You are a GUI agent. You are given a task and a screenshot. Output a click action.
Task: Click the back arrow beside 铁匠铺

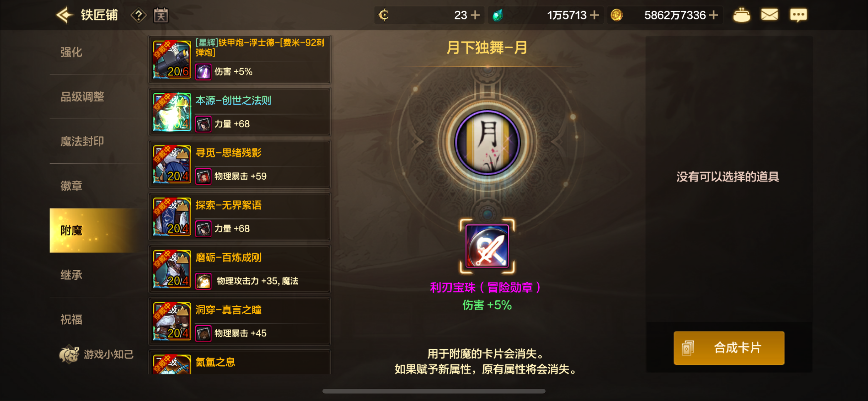[64, 15]
